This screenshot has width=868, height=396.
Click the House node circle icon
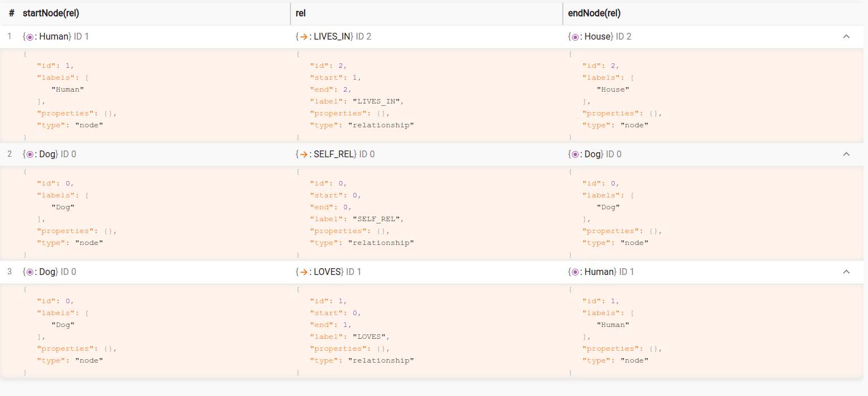pyautogui.click(x=575, y=37)
